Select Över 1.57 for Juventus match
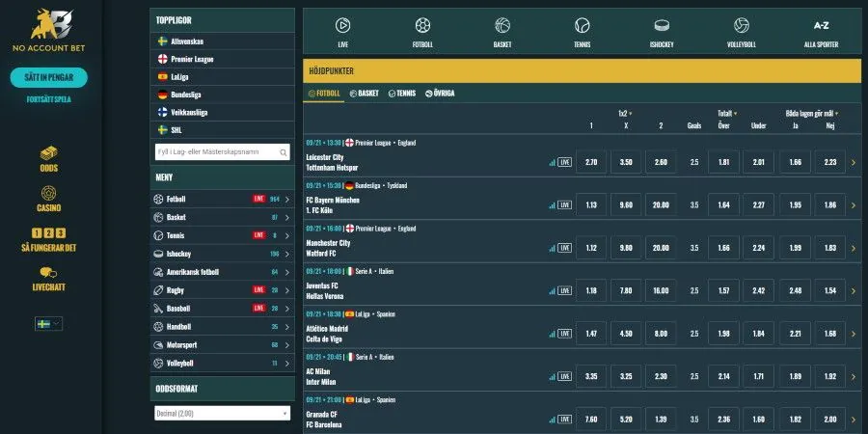Image resolution: width=868 pixels, height=434 pixels. pos(723,290)
